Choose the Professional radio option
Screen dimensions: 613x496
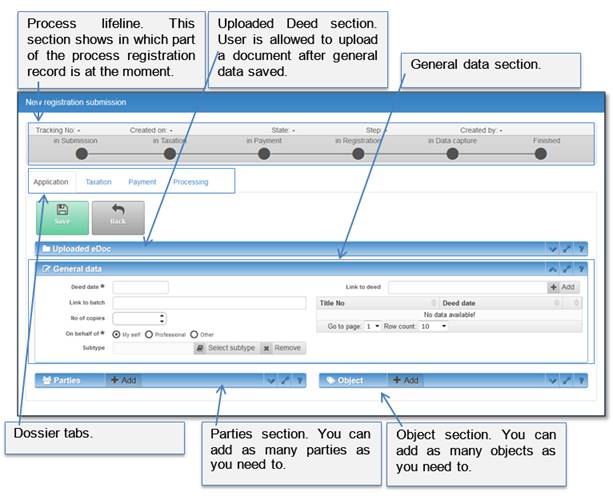(149, 334)
